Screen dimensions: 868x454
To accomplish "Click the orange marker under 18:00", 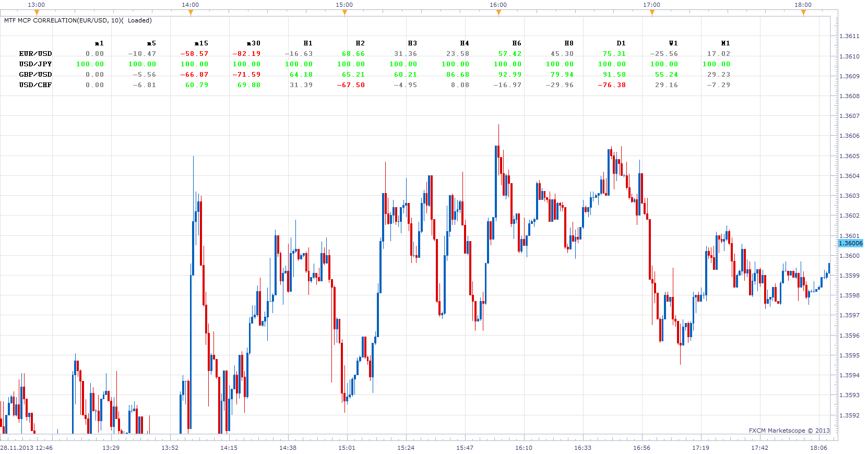I will (x=803, y=13).
